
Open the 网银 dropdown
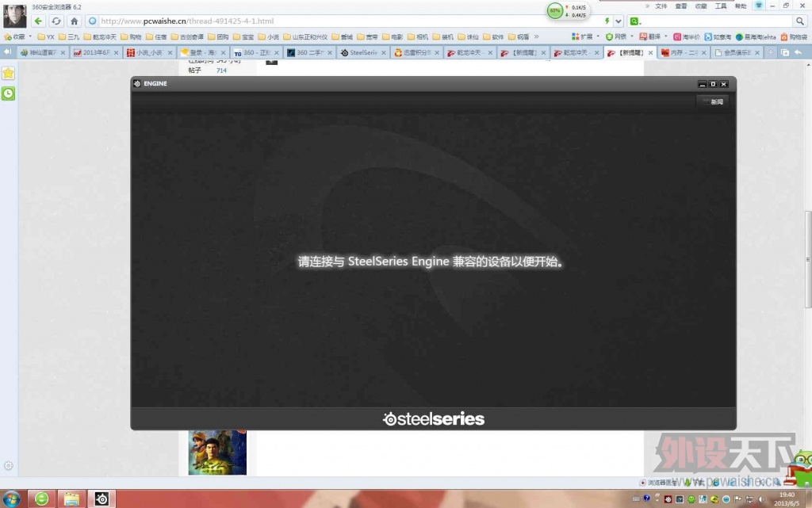pos(619,36)
